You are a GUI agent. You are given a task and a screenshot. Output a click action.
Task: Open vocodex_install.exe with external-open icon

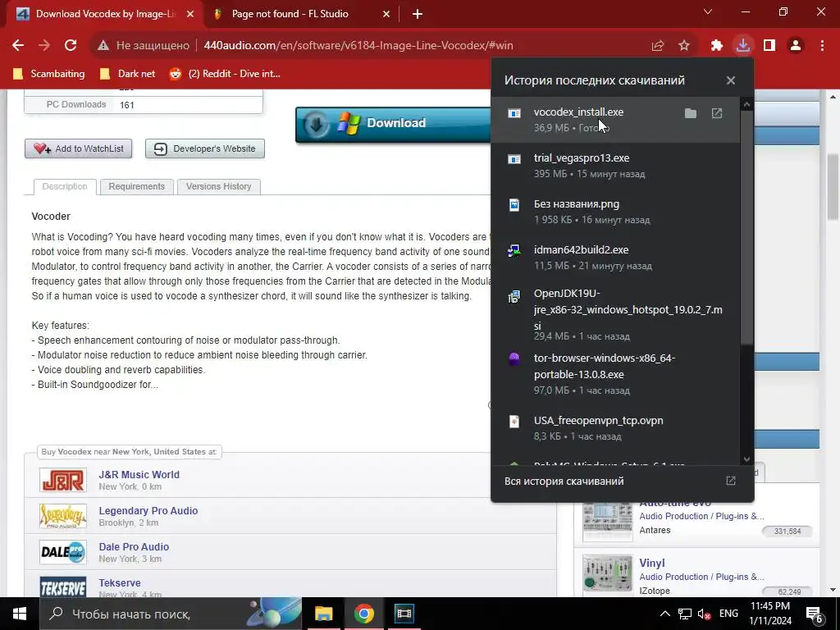pyautogui.click(x=717, y=113)
